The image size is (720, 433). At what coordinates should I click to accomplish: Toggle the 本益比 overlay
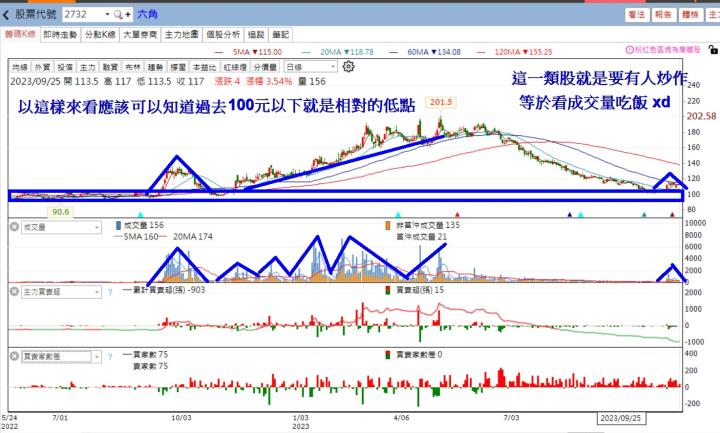(204, 67)
